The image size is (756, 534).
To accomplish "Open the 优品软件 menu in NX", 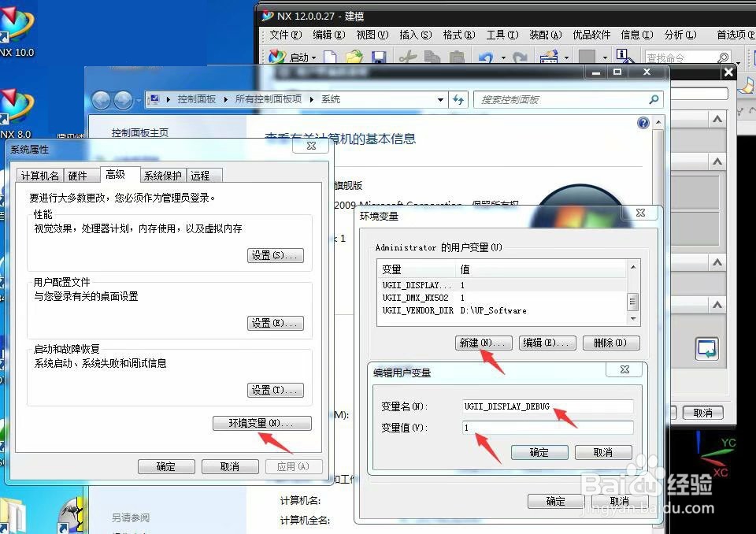I will [591, 35].
